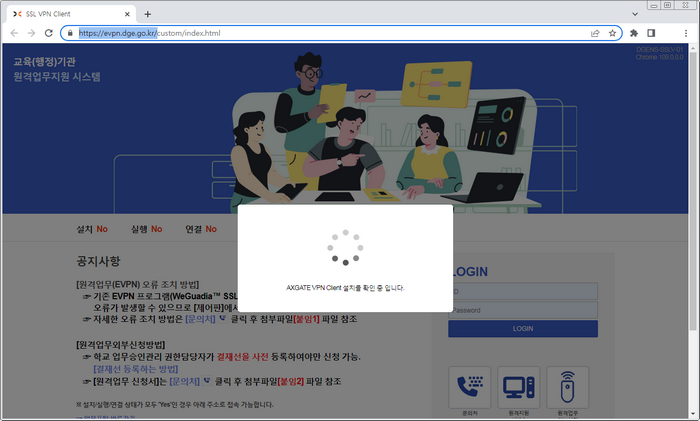The height and width of the screenshot is (421, 700).
Task: Click the red [붙임1] text
Action: click(306, 319)
